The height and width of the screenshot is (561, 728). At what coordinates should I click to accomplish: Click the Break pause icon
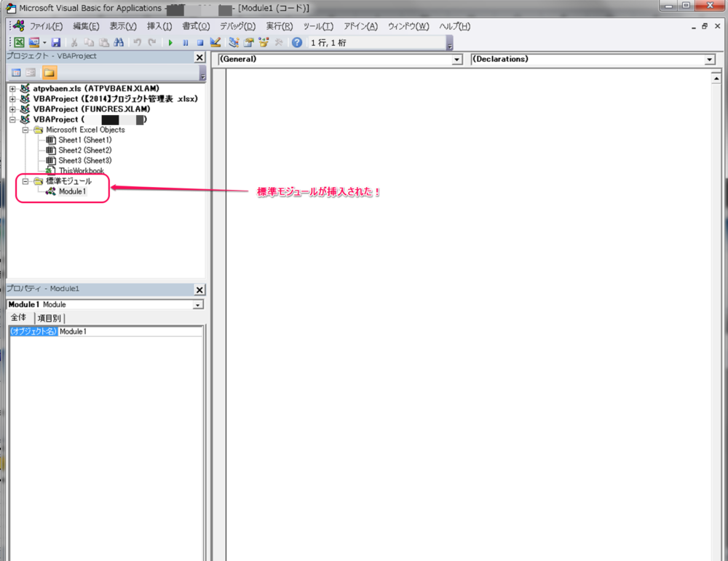(185, 43)
